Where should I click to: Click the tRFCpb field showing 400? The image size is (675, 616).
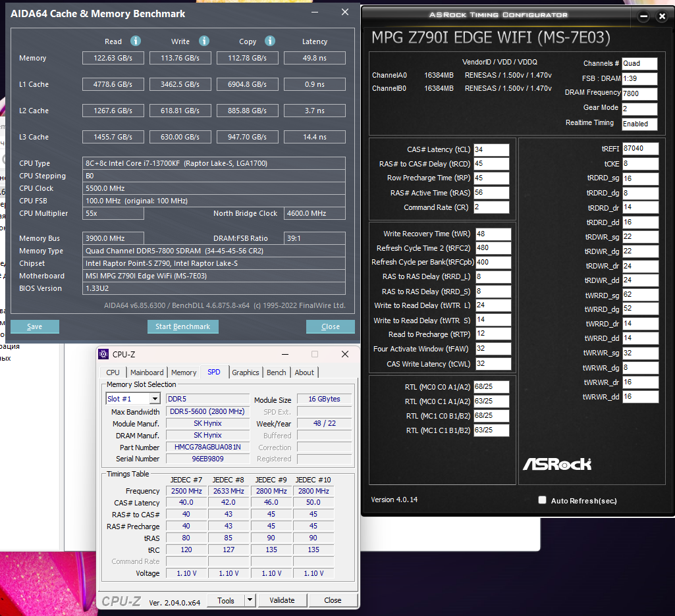click(x=493, y=262)
